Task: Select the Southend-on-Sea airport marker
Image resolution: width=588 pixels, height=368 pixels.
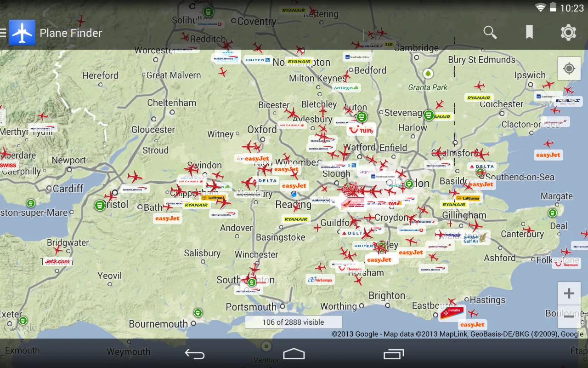Action: tap(480, 172)
